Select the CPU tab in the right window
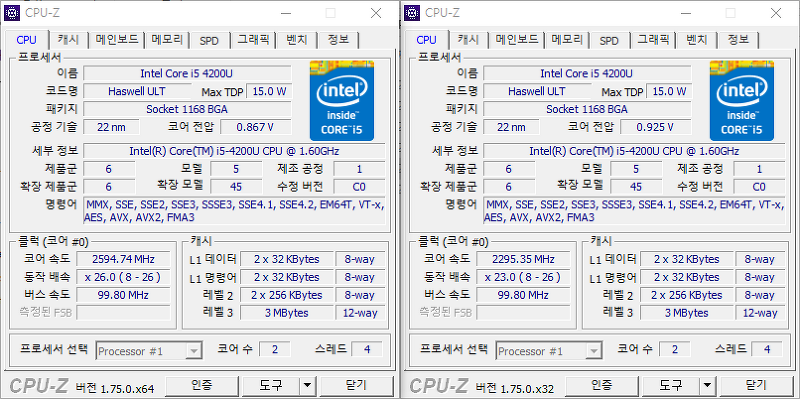Image resolution: width=800 pixels, height=399 pixels. [427, 39]
